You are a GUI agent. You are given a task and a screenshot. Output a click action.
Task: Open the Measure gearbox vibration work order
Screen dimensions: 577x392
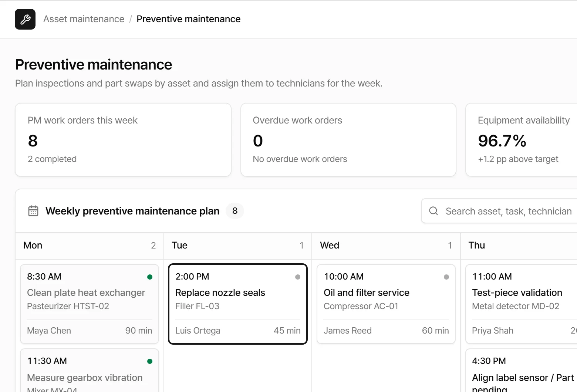pos(90,370)
